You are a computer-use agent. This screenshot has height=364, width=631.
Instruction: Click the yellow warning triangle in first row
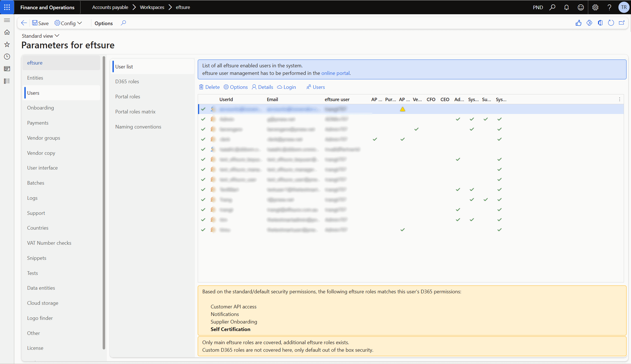coord(402,109)
